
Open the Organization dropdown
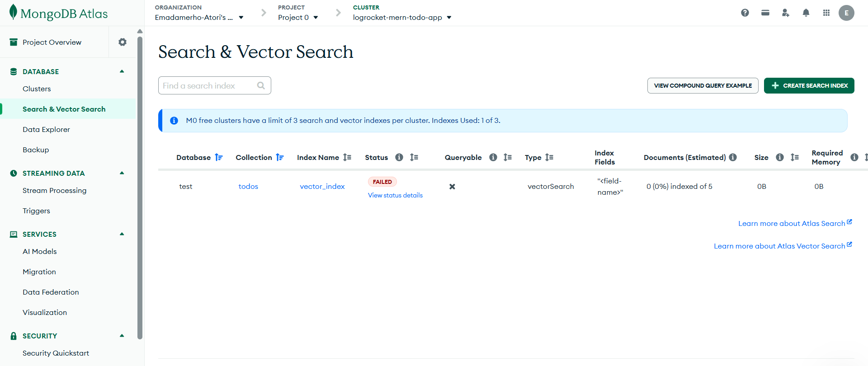click(x=199, y=18)
